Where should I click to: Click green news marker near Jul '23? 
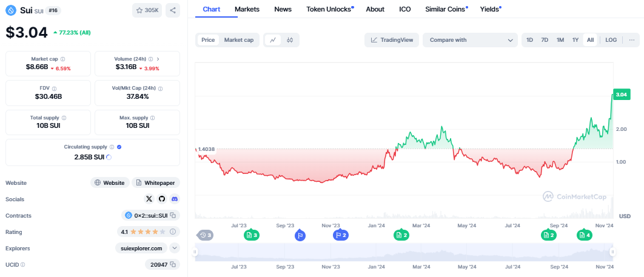click(252, 235)
